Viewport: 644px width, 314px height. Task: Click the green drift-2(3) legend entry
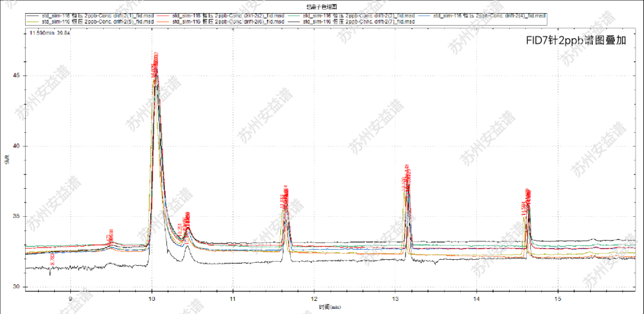pos(352,15)
